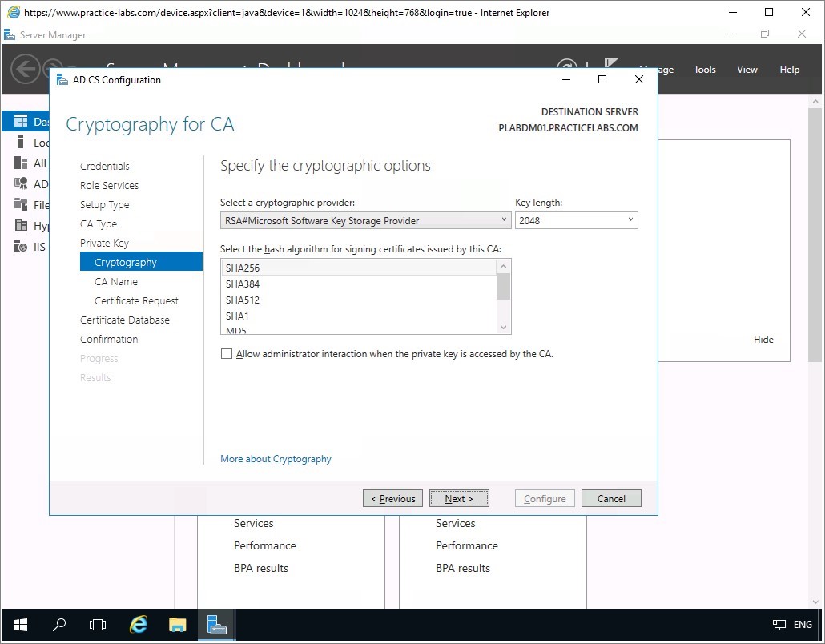Click the hash list scrollbar thumb
825x644 pixels.
coord(503,287)
